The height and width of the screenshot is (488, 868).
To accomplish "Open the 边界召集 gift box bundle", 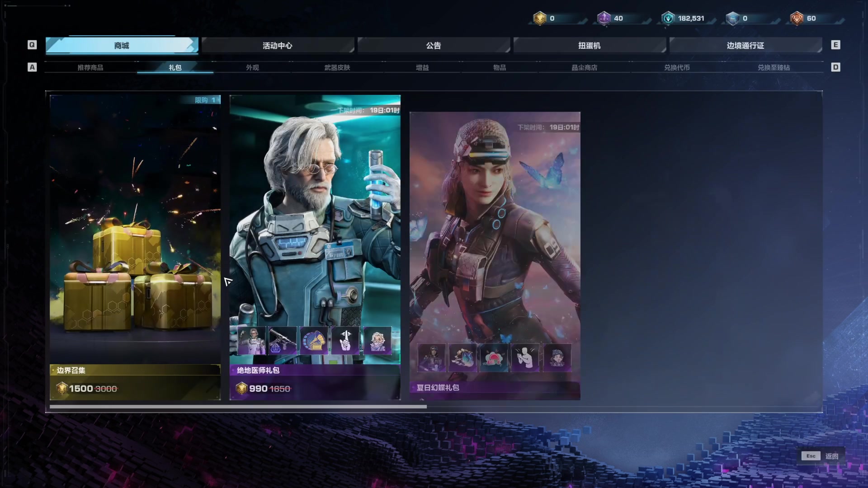I will point(135,247).
